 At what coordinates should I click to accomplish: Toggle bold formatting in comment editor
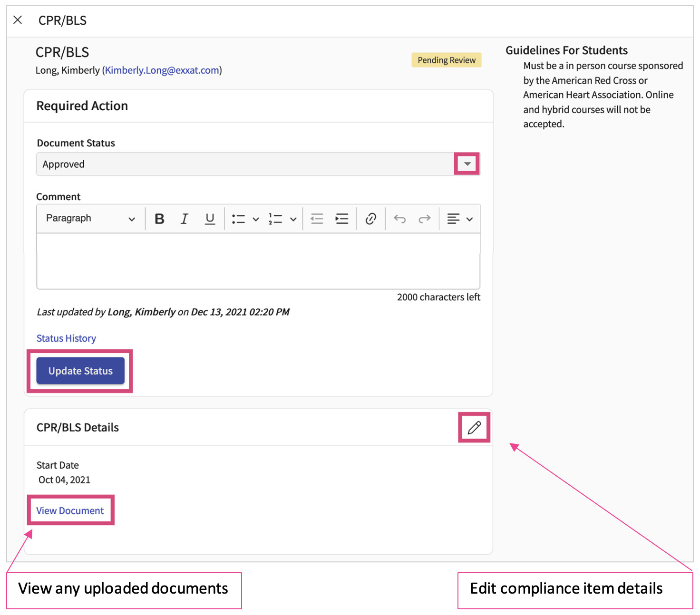(x=160, y=219)
